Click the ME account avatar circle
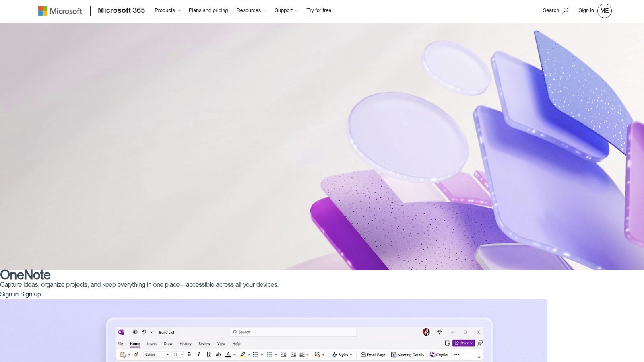This screenshot has width=644, height=362. [604, 11]
